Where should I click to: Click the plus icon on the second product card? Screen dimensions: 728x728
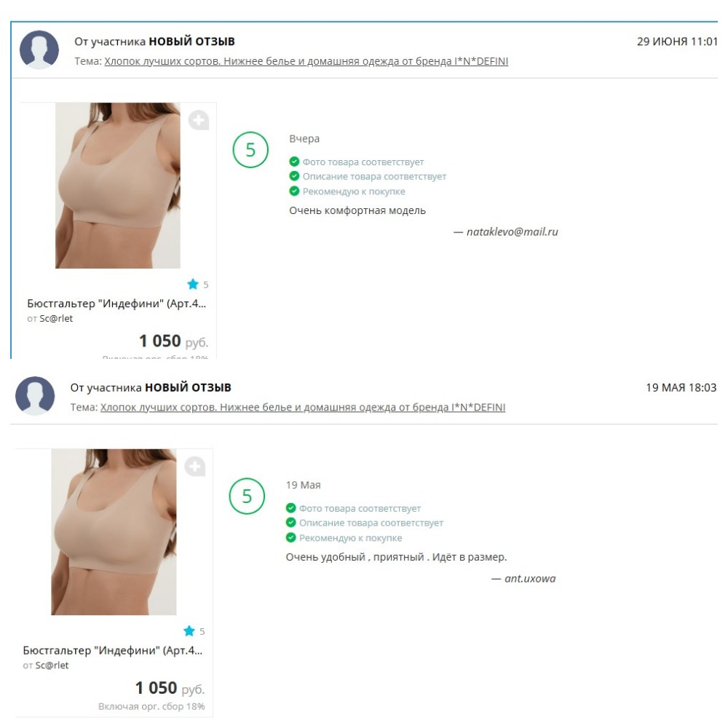[194, 466]
